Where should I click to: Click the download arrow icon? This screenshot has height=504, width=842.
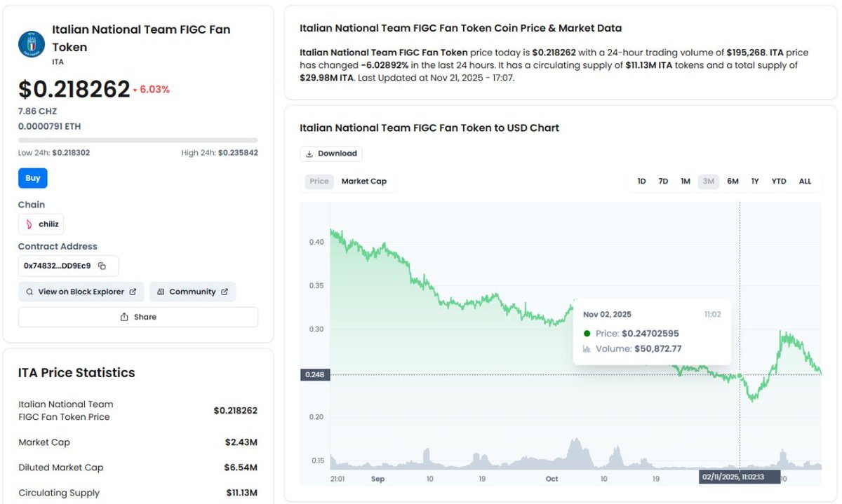pyautogui.click(x=309, y=154)
